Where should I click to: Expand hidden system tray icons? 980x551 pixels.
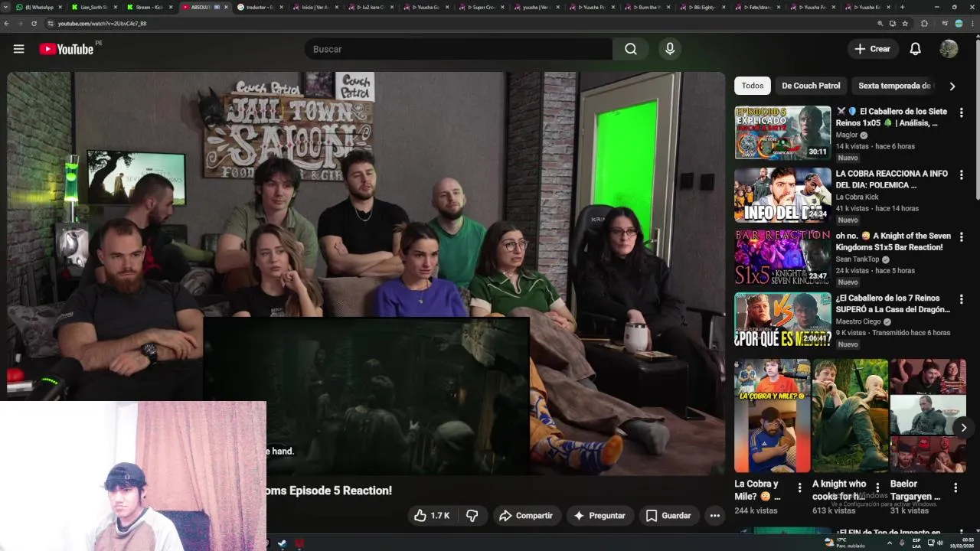[890, 543]
